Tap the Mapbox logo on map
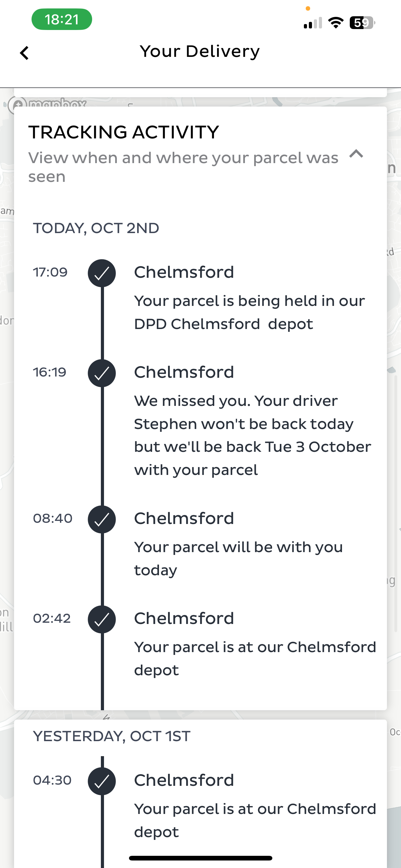401x868 pixels. click(x=47, y=103)
